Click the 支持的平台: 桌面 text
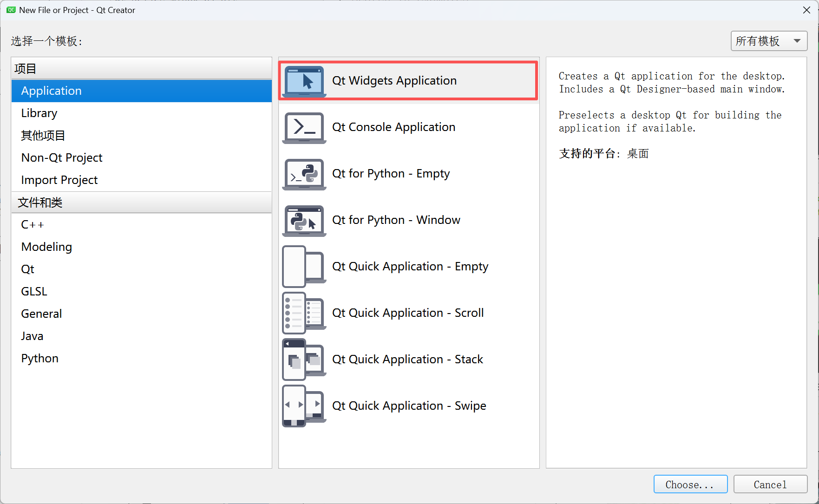 (603, 154)
